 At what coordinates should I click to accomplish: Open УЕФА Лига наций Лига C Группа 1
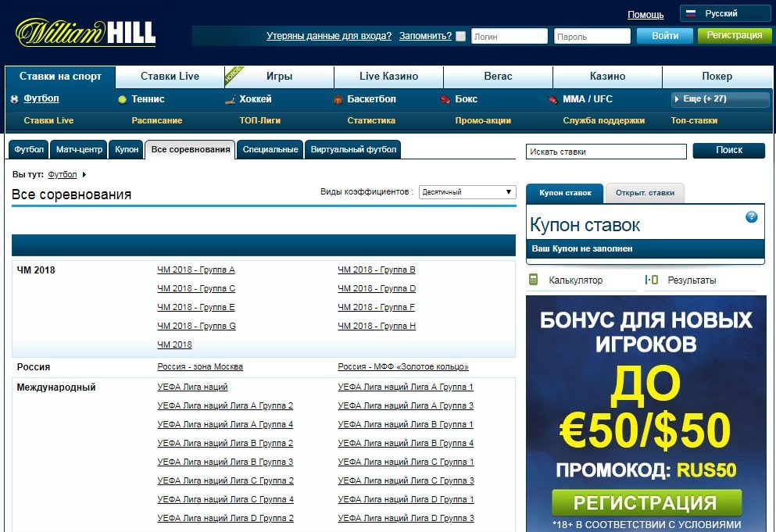406,462
